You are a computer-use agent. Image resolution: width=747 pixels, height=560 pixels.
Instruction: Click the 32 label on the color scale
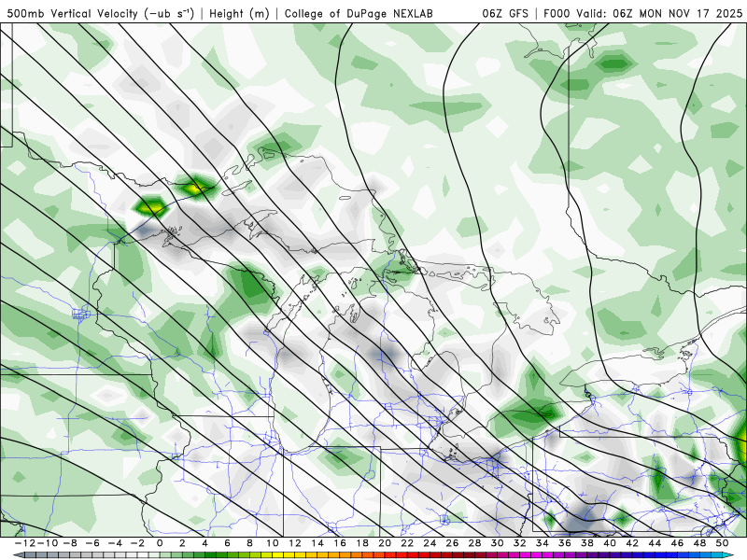coord(520,543)
